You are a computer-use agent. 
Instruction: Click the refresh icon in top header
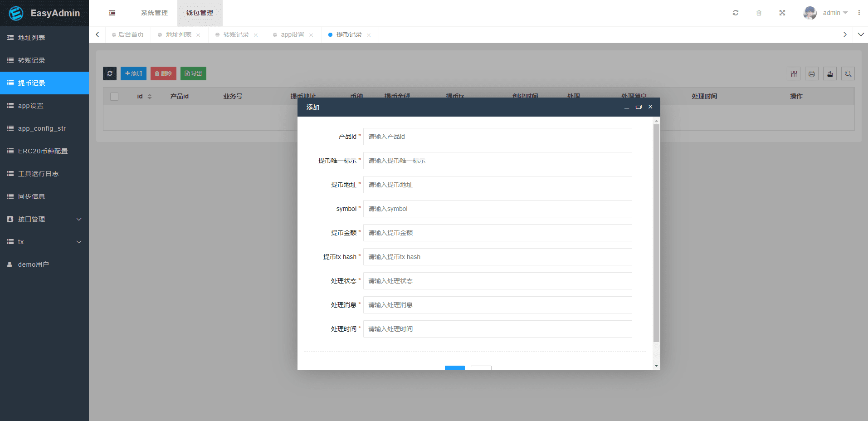pyautogui.click(x=736, y=13)
